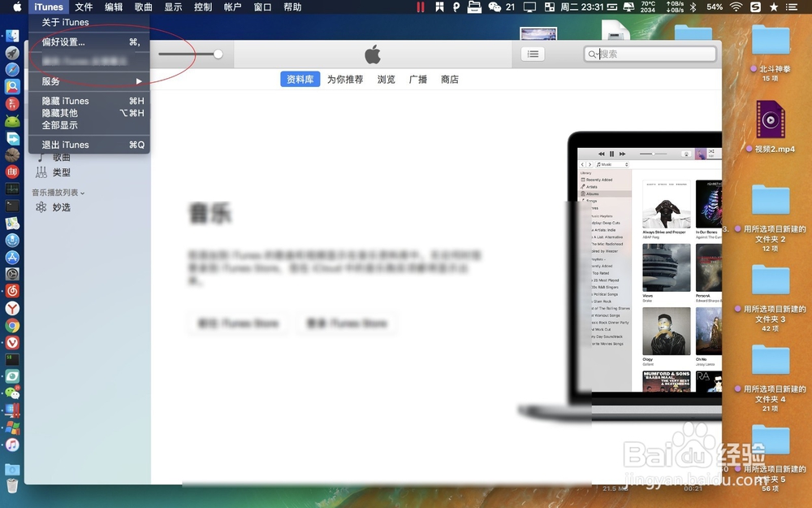Open the Maps app in Dock
Screen dimensions: 812x508
pos(12,223)
